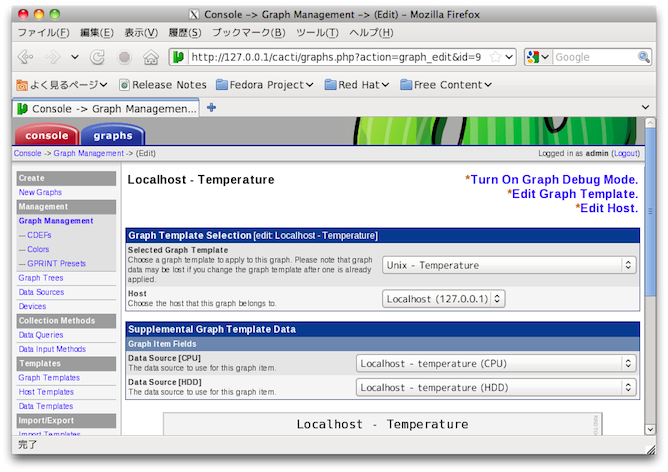Click the browser back arrow button

coord(24,58)
